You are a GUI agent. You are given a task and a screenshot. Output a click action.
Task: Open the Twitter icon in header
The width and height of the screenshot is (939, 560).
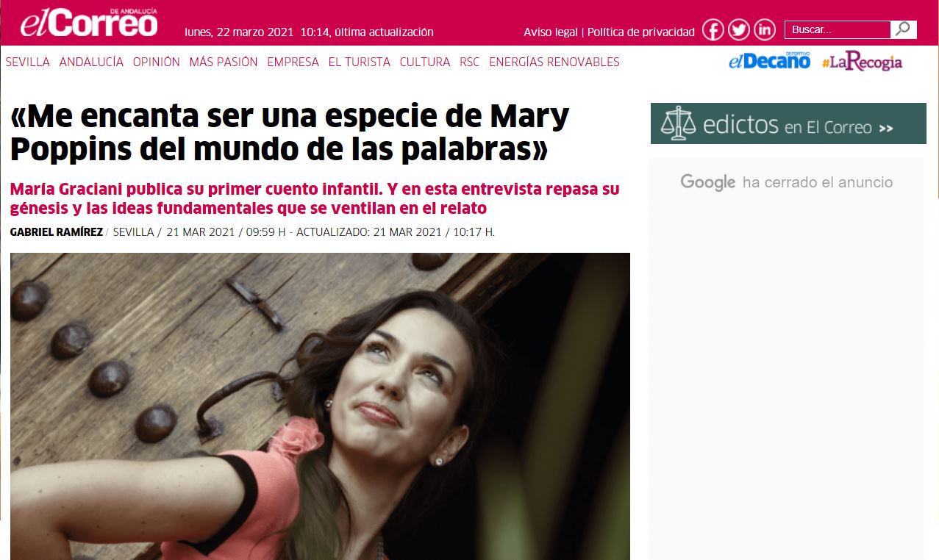pos(739,30)
